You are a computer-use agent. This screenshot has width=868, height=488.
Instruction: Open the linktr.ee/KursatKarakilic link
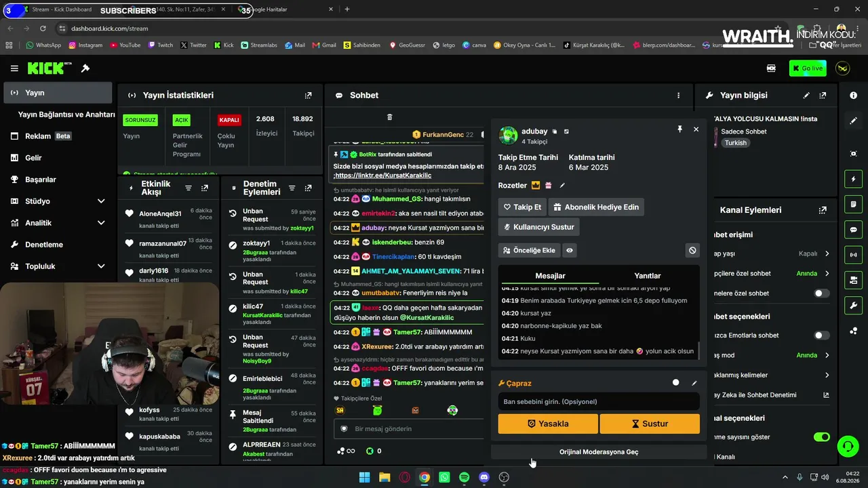(x=384, y=176)
